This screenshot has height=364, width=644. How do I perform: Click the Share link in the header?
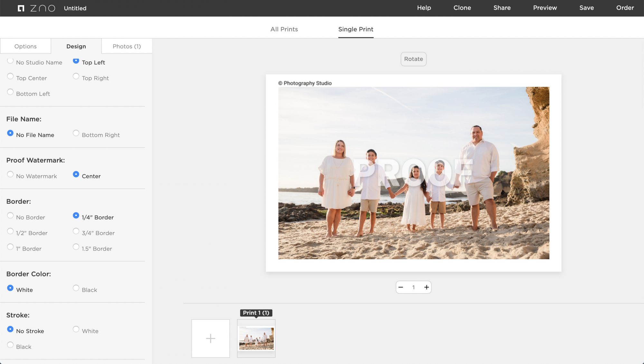502,8
